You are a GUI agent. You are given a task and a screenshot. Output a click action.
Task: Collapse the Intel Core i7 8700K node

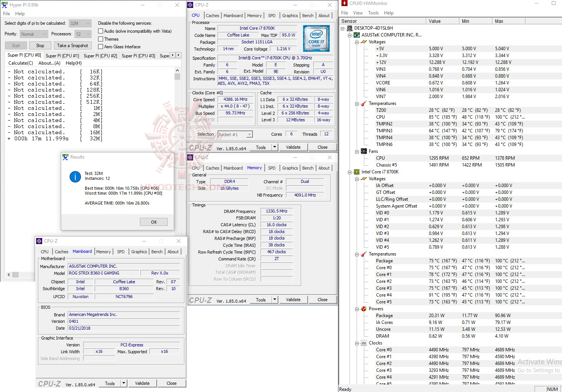point(350,172)
